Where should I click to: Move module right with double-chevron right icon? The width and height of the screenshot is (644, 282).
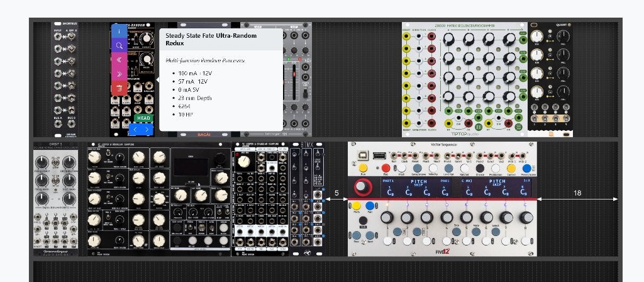[x=119, y=74]
